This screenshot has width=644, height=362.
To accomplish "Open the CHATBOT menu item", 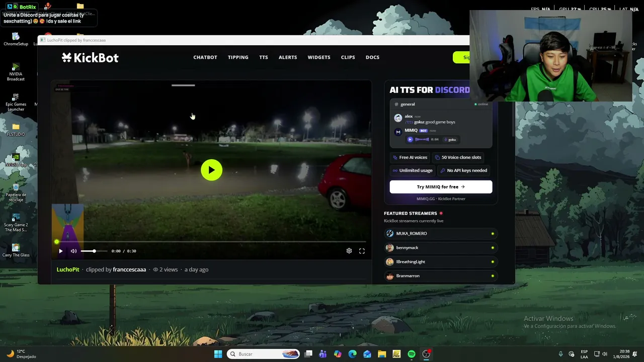I will click(x=205, y=57).
